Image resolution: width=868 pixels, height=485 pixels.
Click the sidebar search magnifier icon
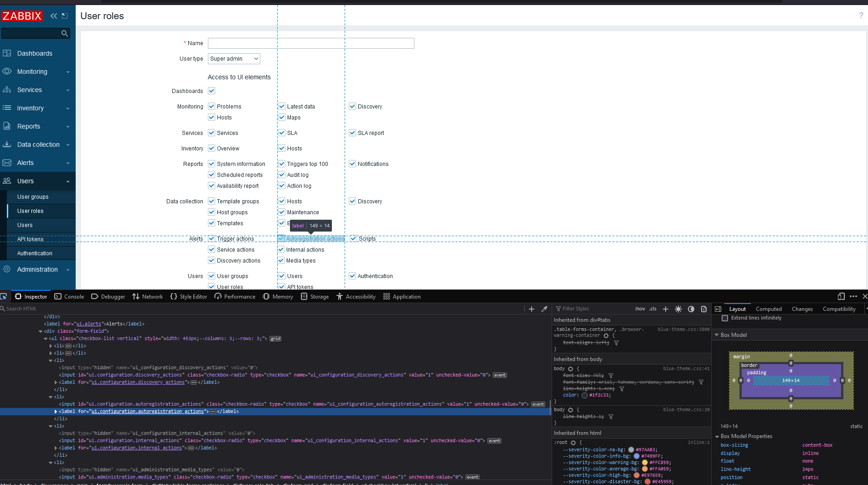(x=64, y=33)
